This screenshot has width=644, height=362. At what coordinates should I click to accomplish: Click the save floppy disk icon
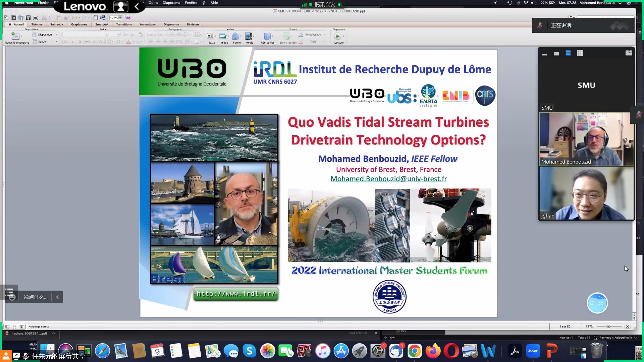pyautogui.click(x=28, y=18)
